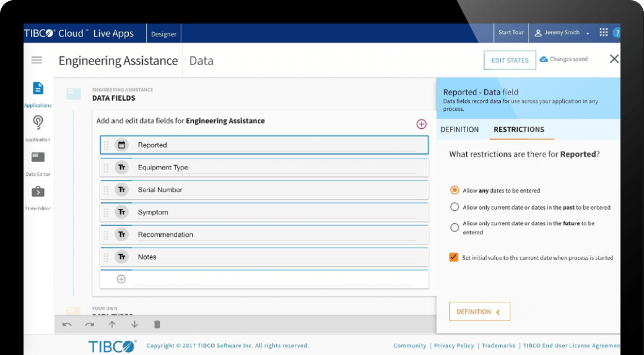Click the Edit States button
The height and width of the screenshot is (355, 644).
click(x=510, y=61)
